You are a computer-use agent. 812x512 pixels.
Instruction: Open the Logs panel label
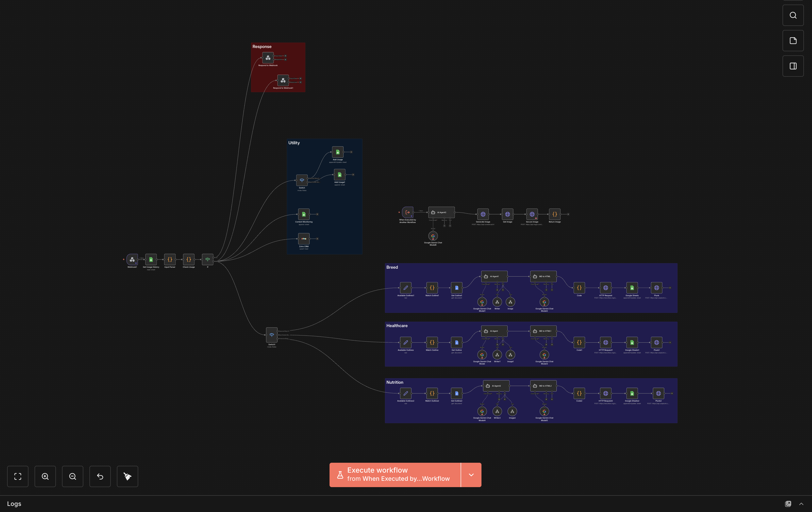point(14,504)
